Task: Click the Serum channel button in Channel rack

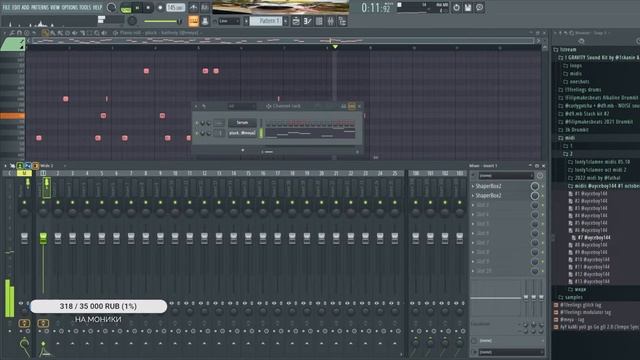Action: (x=242, y=122)
